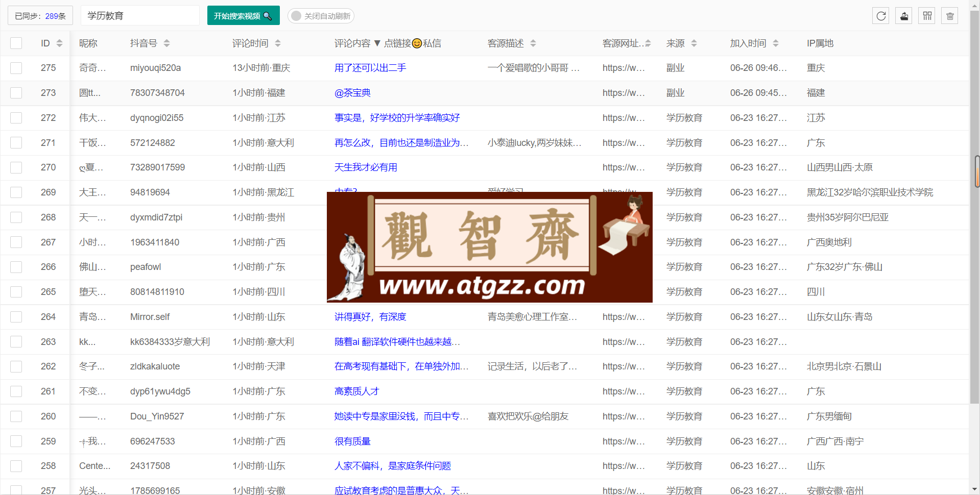Click the IP属地 column header

(820, 43)
